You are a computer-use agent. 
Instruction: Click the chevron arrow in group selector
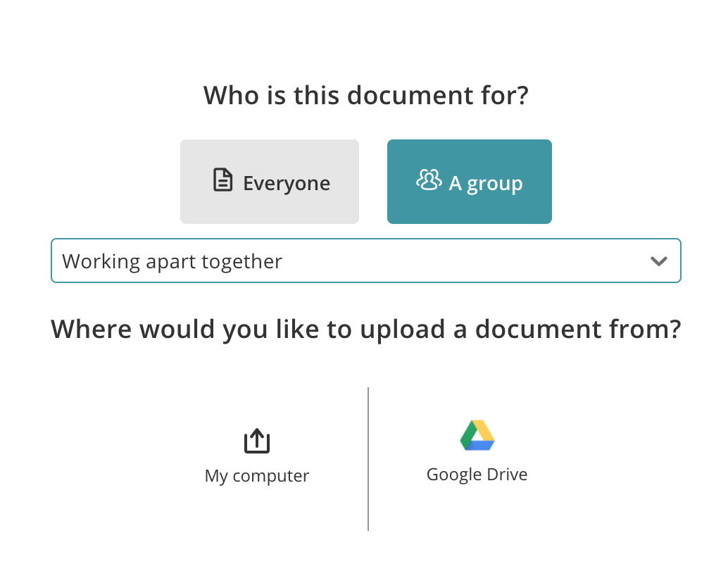(659, 261)
